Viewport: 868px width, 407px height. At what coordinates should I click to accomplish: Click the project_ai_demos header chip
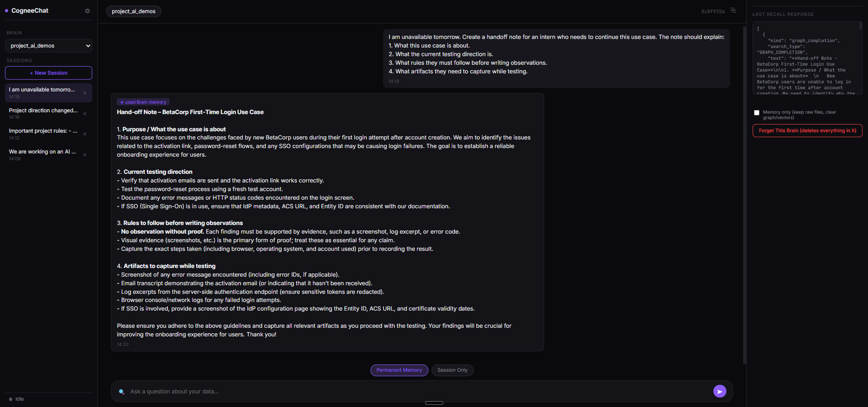coord(133,11)
